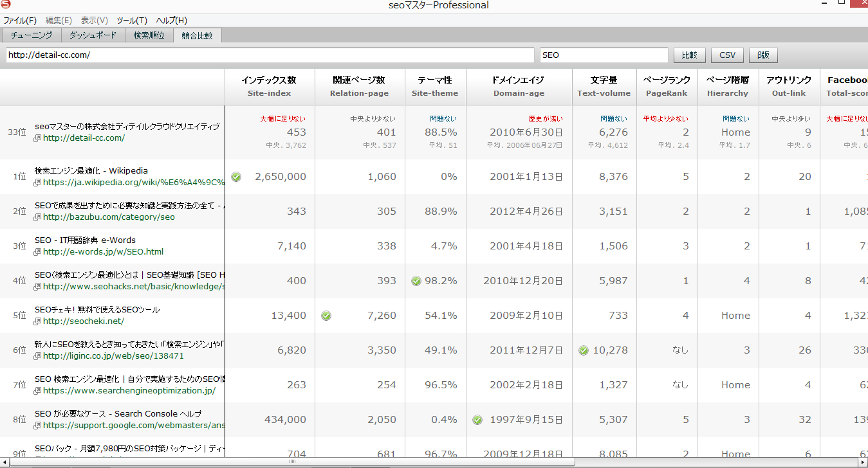The image size is (868, 468).
Task: Open the e-words.jp SEO.html link
Action: (x=103, y=252)
